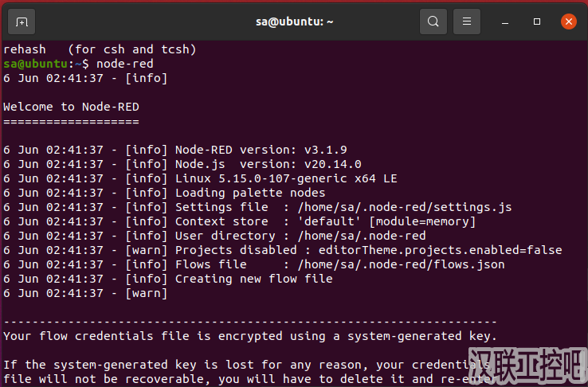
Task: Click the Node-RED version v3.1.9 line
Action: tap(261, 150)
